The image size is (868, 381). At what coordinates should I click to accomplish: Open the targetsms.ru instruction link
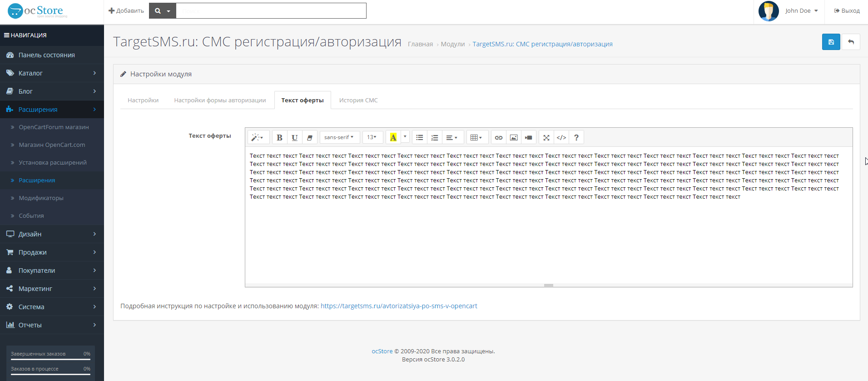coord(399,306)
